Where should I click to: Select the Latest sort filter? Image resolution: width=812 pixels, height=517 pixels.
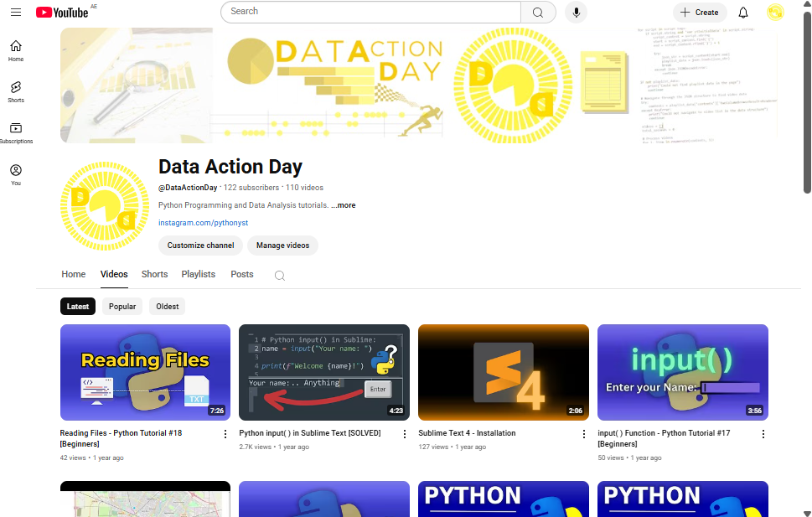pos(78,306)
